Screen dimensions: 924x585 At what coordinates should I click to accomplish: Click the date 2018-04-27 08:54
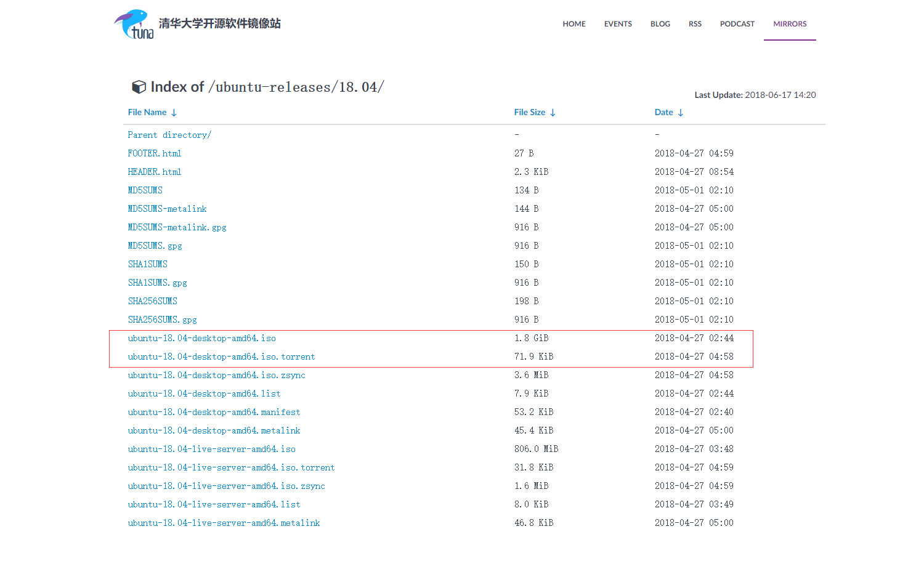point(694,172)
